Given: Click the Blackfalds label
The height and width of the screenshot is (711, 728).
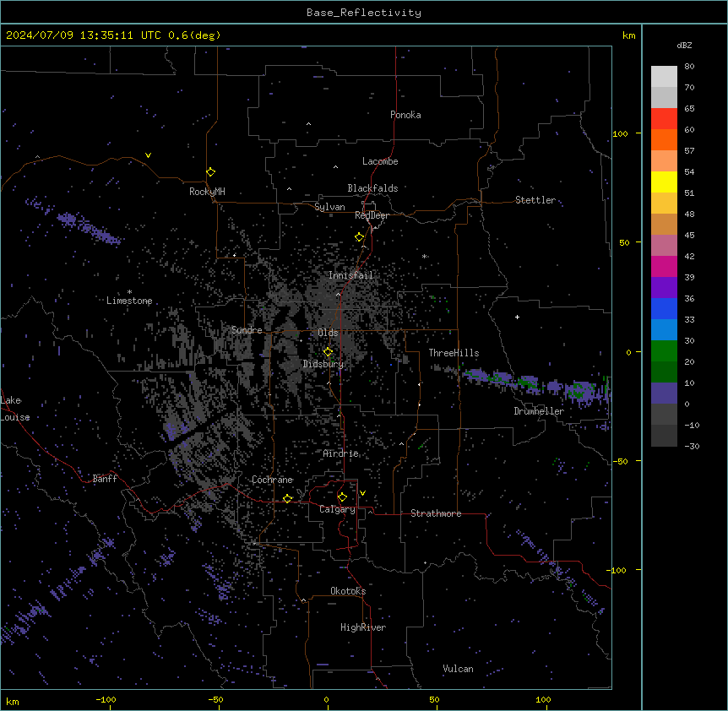Looking at the screenshot, I should (x=372, y=188).
